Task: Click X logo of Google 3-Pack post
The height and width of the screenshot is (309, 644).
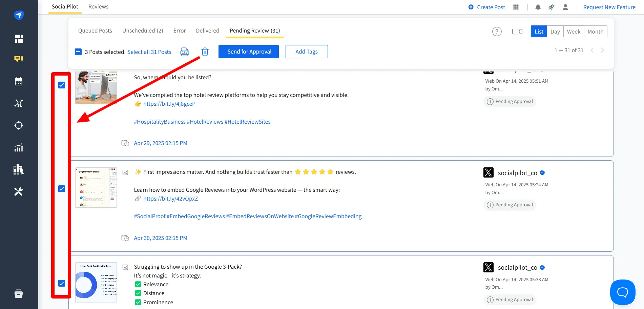Action: point(489,267)
